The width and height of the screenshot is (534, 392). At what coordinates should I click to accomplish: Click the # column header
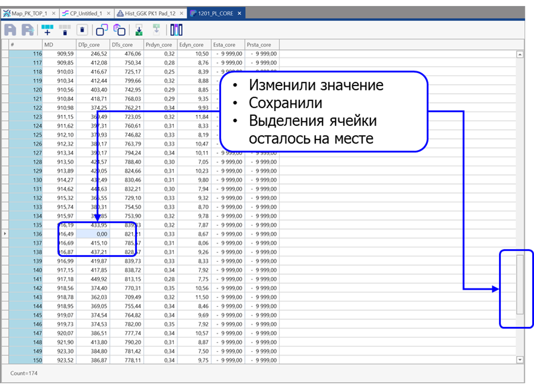pos(25,45)
